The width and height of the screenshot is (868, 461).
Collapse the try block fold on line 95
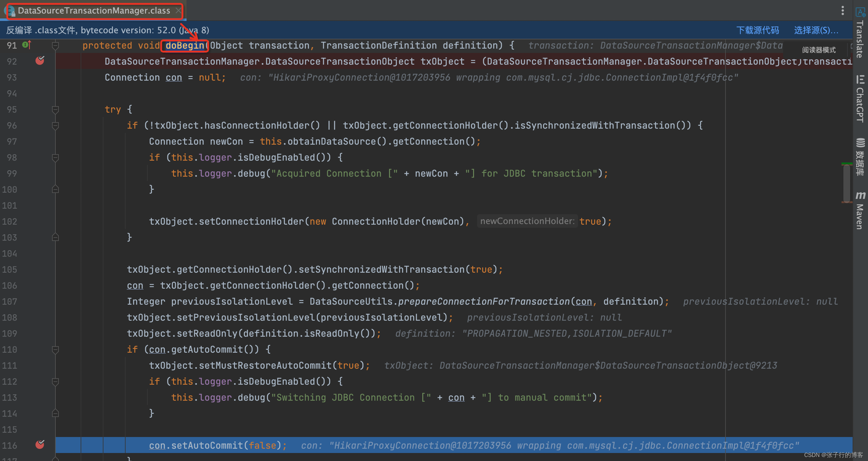(56, 110)
